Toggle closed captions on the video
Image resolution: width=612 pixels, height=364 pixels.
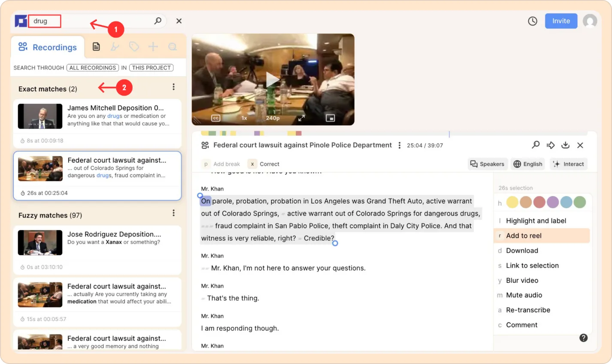coord(216,118)
